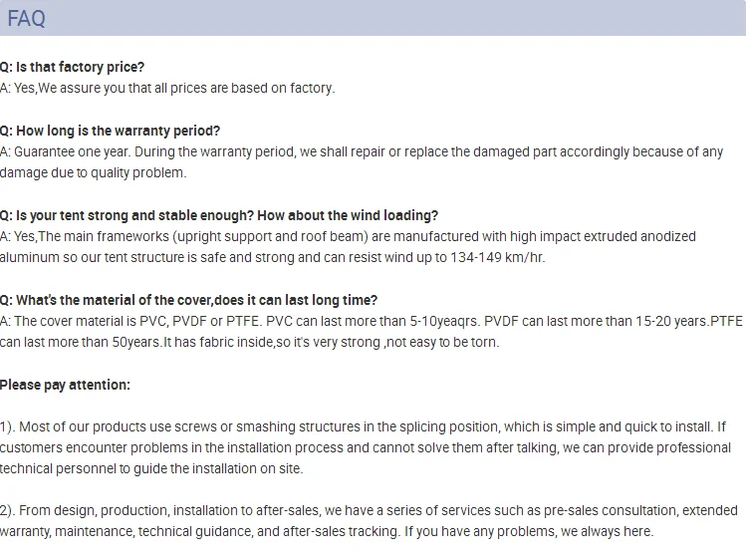Click the wind loading question
747x560 pixels.
point(219,215)
